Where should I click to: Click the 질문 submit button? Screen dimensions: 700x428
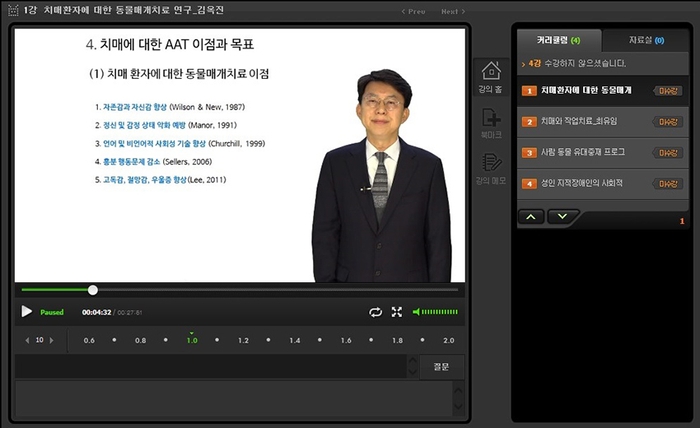[x=441, y=367]
